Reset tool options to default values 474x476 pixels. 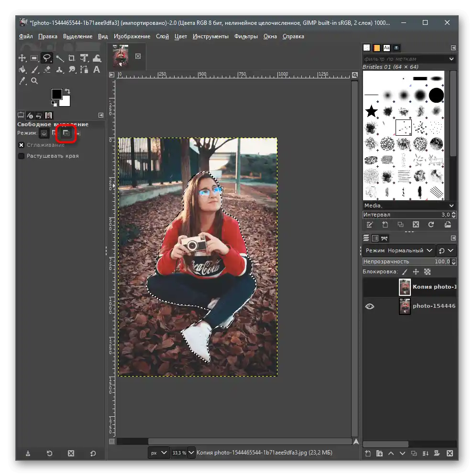[x=93, y=453]
